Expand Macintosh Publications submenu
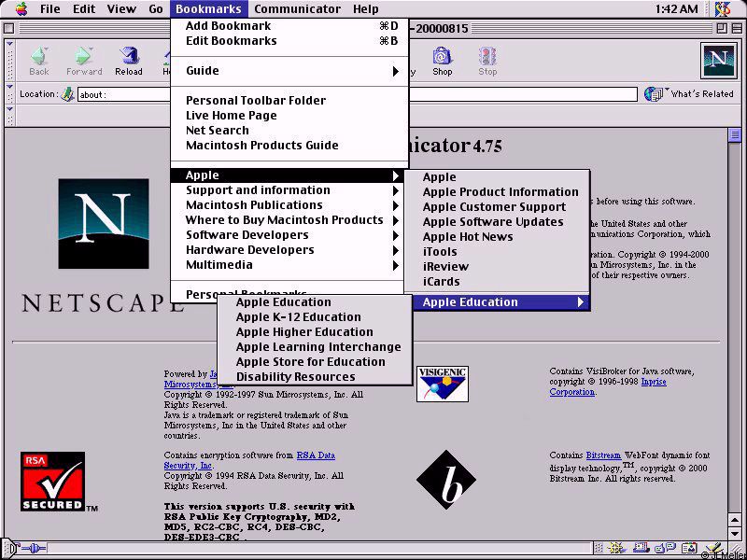This screenshot has height=560, width=747. click(x=289, y=205)
